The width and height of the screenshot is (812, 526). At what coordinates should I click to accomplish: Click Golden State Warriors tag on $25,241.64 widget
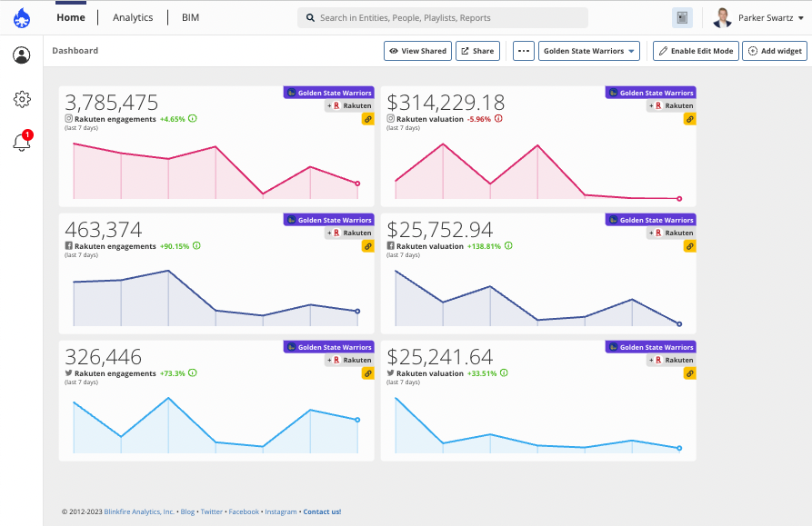point(651,347)
